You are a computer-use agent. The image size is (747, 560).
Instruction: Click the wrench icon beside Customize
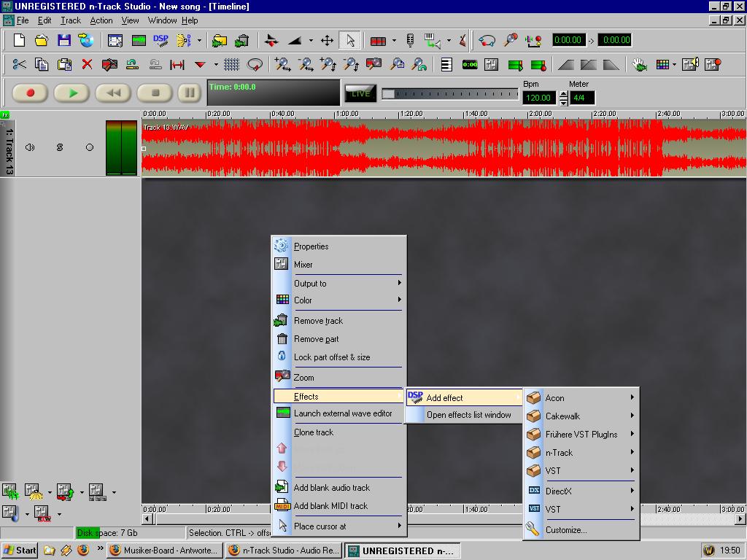point(532,529)
